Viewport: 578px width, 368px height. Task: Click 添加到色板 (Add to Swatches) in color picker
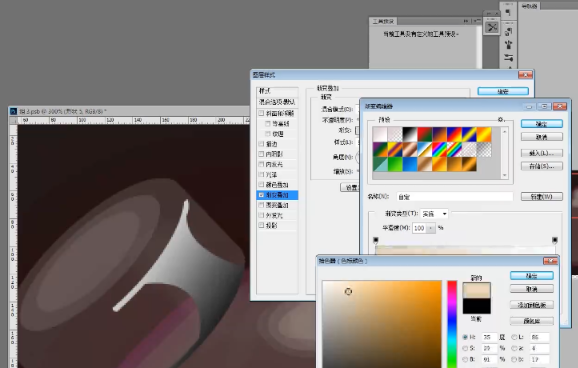pyautogui.click(x=532, y=305)
